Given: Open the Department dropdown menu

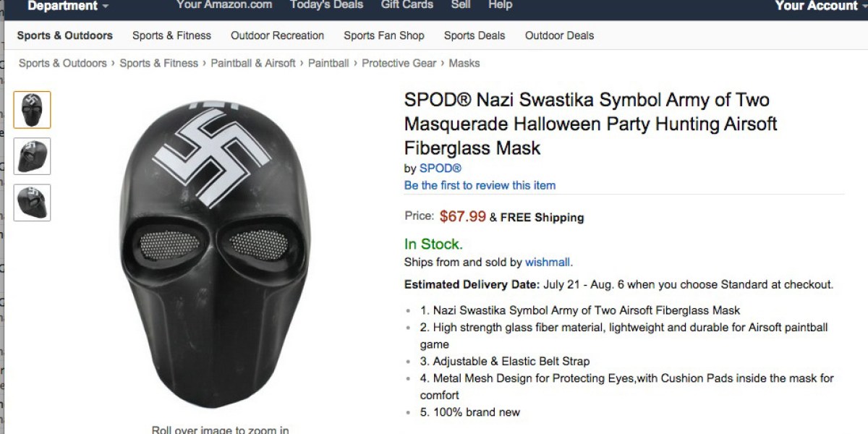Looking at the screenshot, I should [x=68, y=6].
